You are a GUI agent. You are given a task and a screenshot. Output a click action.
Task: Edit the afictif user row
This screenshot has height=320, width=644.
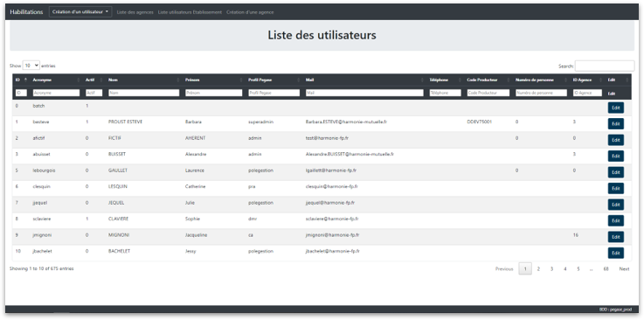[616, 140]
